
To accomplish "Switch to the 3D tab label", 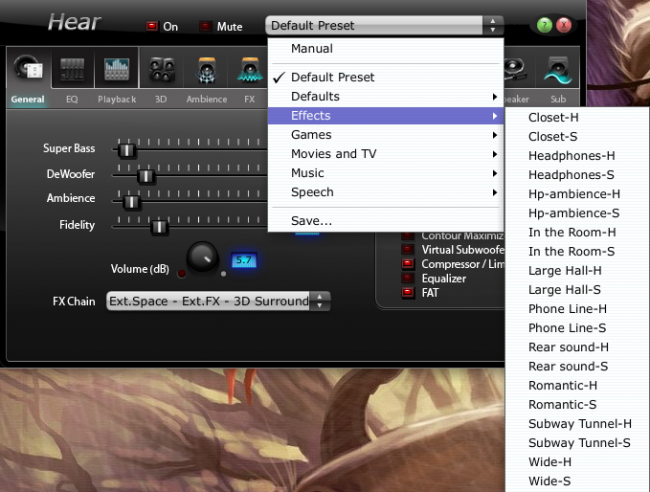I will point(161,99).
